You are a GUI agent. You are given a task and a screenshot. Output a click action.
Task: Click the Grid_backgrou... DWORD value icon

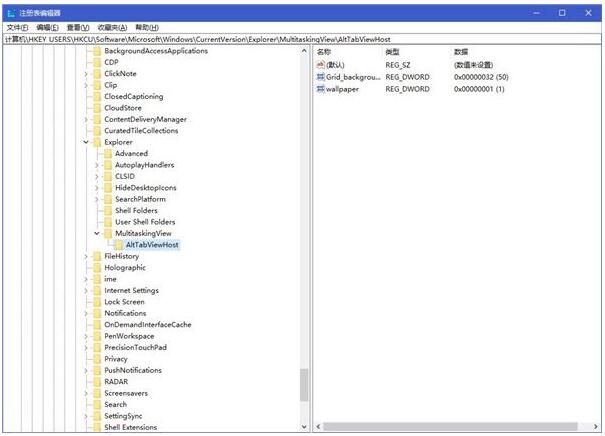pos(320,77)
